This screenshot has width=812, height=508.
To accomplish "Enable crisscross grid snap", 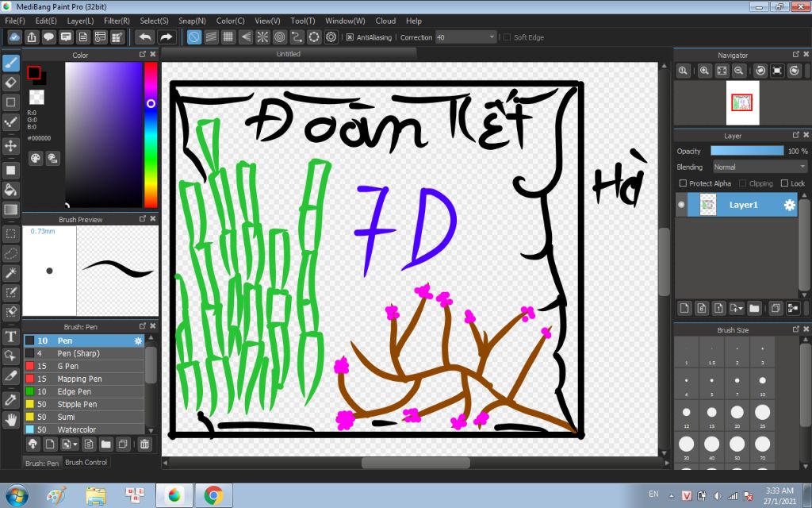I will 228,37.
